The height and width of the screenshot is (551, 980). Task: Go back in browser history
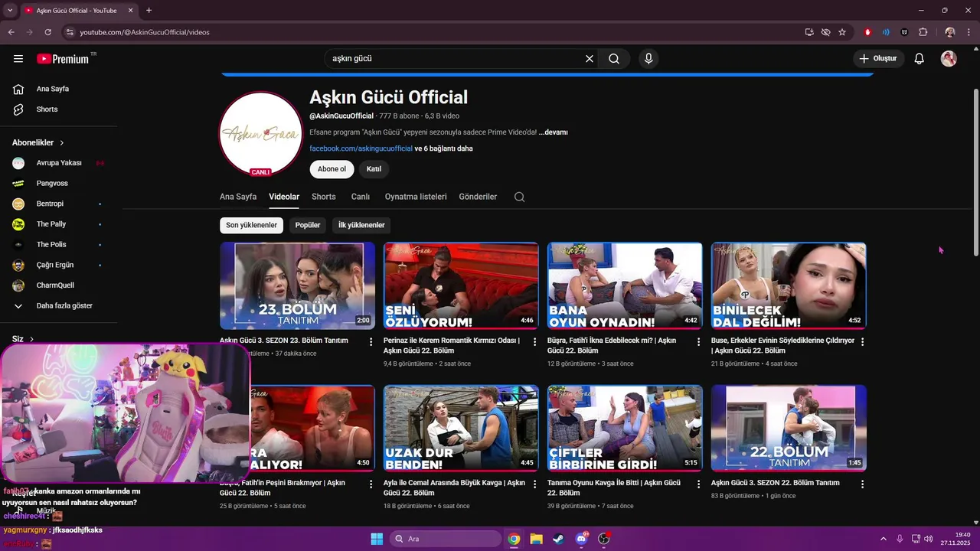pos(11,32)
